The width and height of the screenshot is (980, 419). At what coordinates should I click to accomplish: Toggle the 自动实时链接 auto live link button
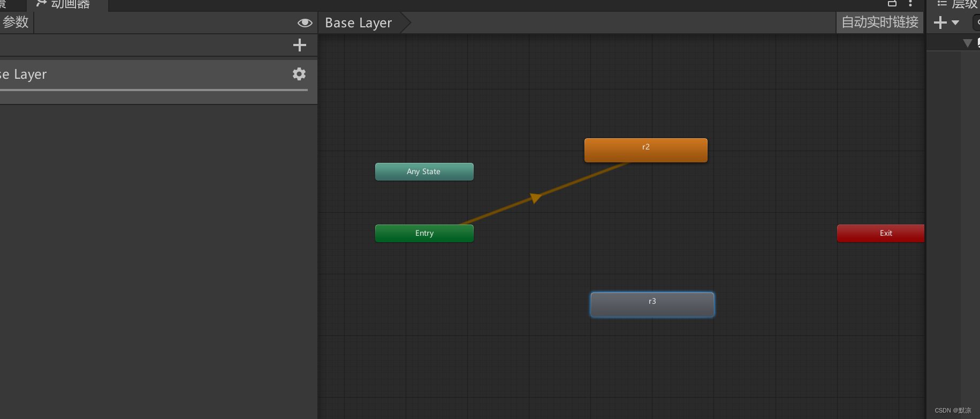[880, 23]
